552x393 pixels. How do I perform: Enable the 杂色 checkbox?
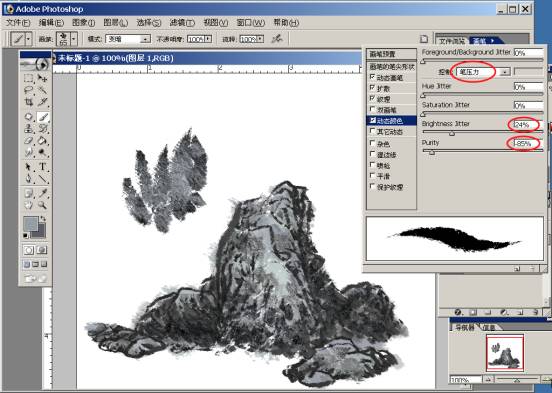click(372, 143)
